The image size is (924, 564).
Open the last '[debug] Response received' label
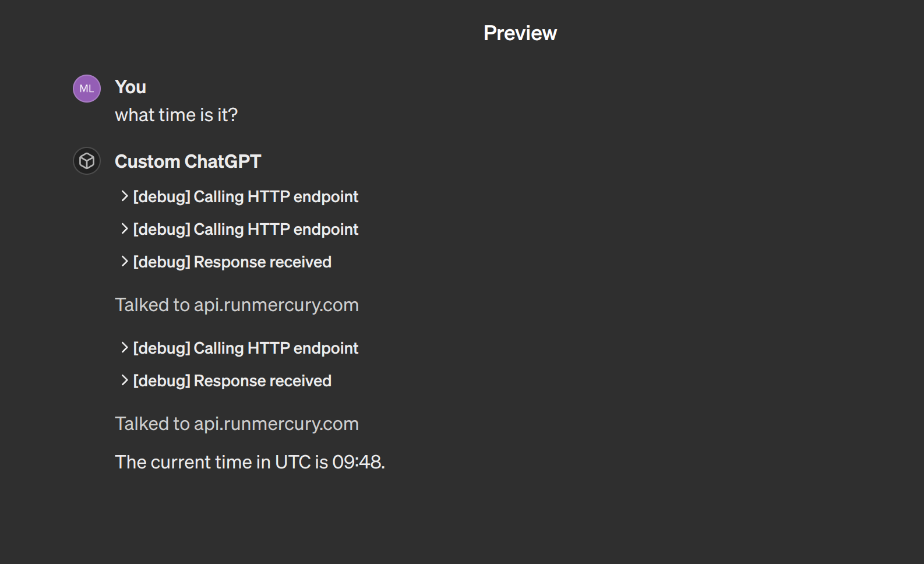pos(232,381)
